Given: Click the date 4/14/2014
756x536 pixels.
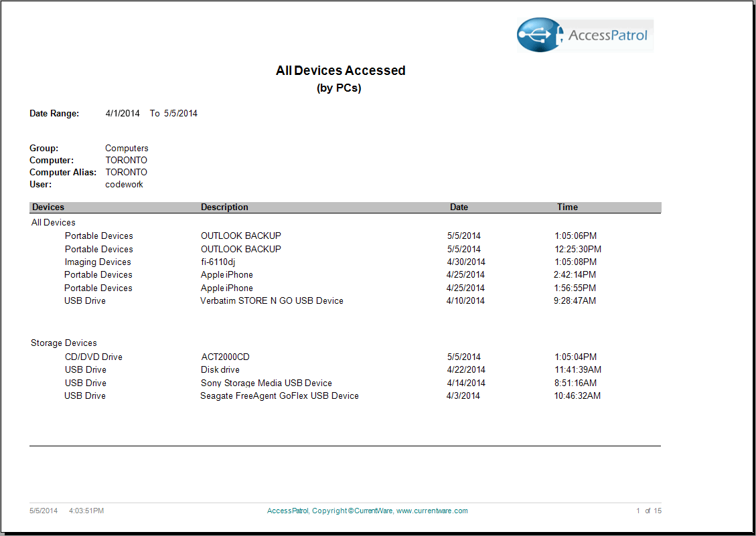Looking at the screenshot, I should tap(466, 383).
